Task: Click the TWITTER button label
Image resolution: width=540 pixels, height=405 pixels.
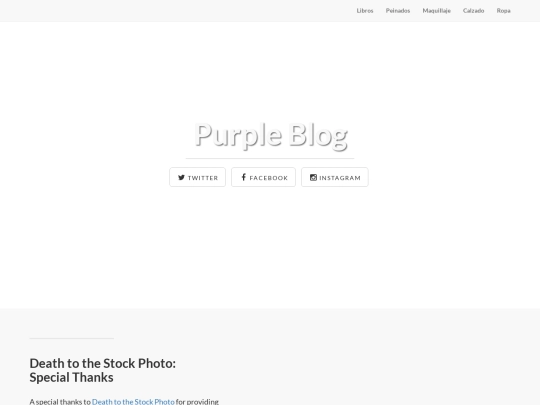Action: pyautogui.click(x=203, y=178)
